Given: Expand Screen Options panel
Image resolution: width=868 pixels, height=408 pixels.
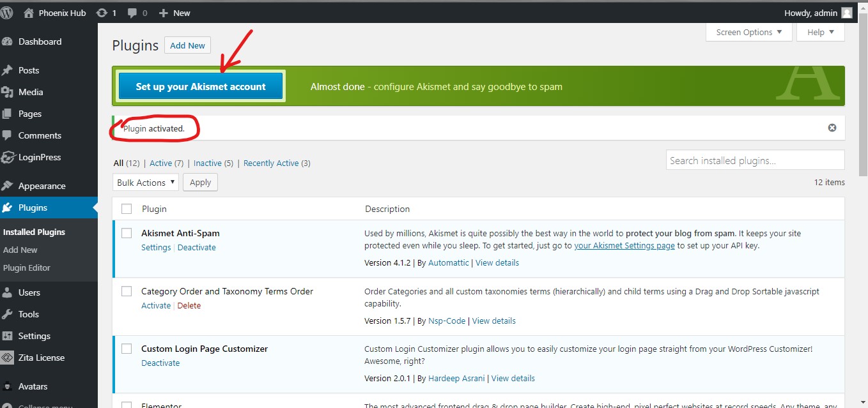Looking at the screenshot, I should (x=749, y=32).
